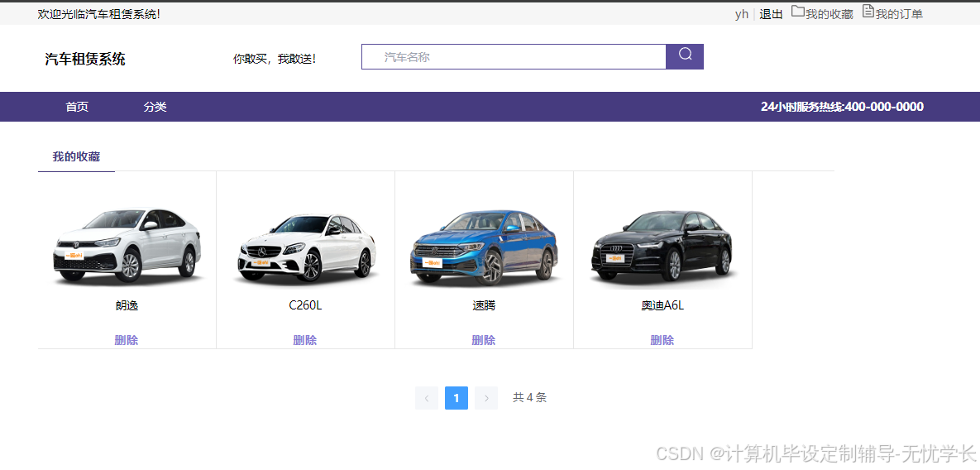Open the white C260L car image
Image resolution: width=980 pixels, height=470 pixels.
[x=306, y=248]
